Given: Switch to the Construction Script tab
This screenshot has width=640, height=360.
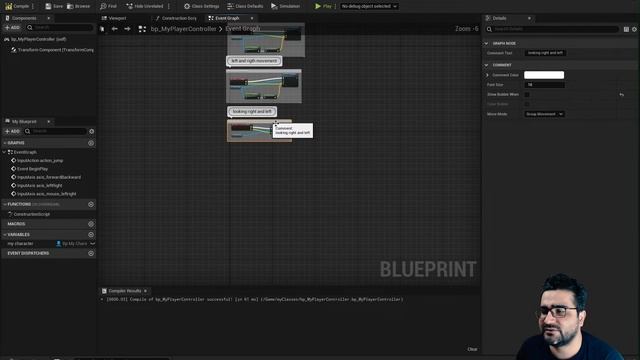Looking at the screenshot, I should point(176,18).
